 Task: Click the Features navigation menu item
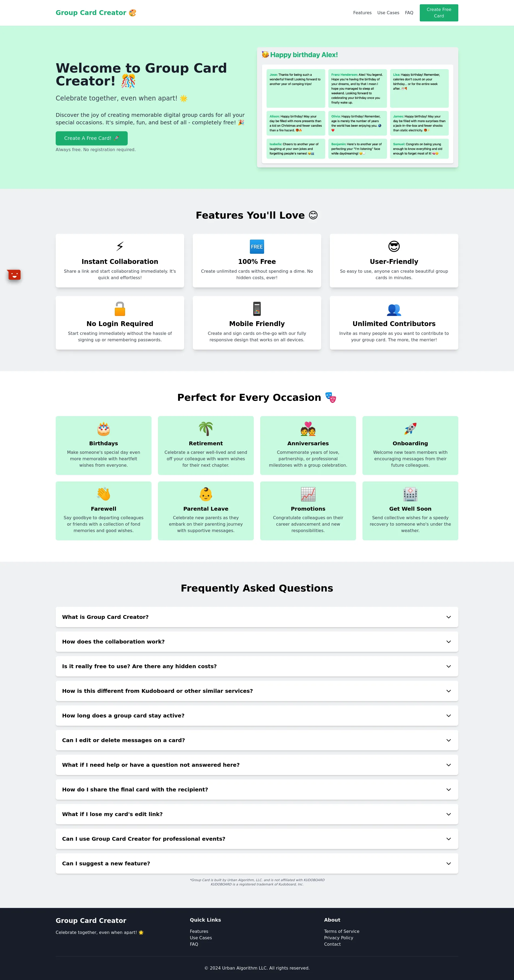click(361, 12)
